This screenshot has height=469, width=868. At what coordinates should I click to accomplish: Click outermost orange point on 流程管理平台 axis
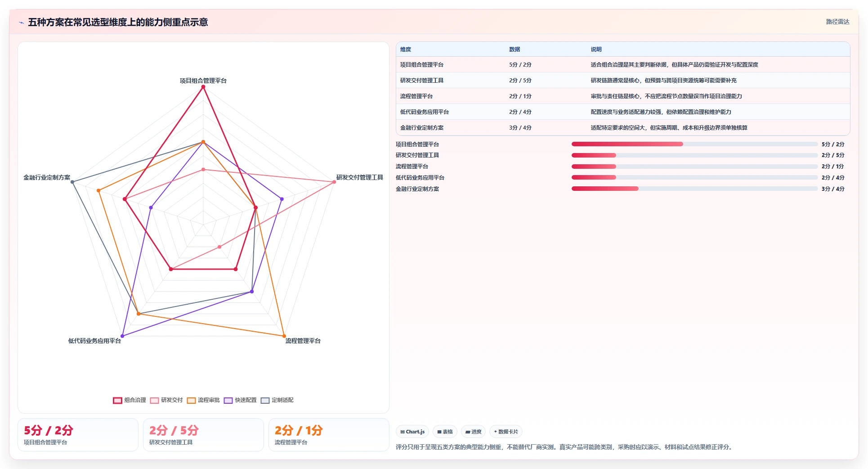coord(284,336)
